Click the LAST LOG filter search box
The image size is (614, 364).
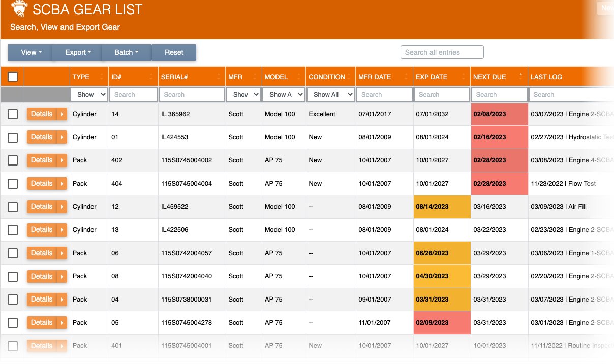(x=571, y=94)
